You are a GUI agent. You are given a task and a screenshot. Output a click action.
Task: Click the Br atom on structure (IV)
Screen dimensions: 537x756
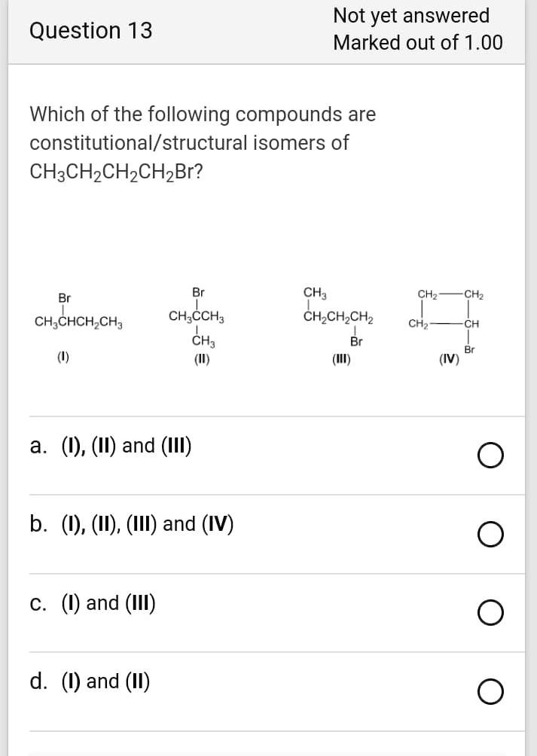click(469, 349)
